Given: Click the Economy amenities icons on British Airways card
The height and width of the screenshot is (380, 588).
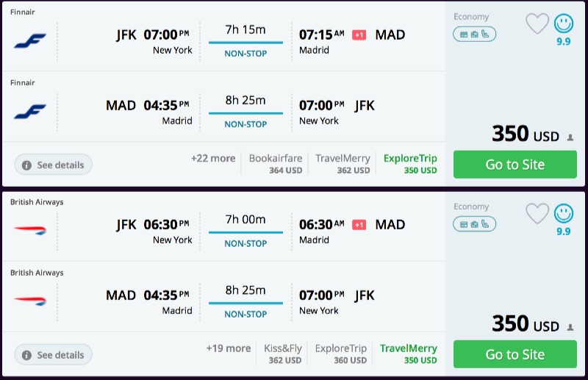Looking at the screenshot, I should point(474,223).
